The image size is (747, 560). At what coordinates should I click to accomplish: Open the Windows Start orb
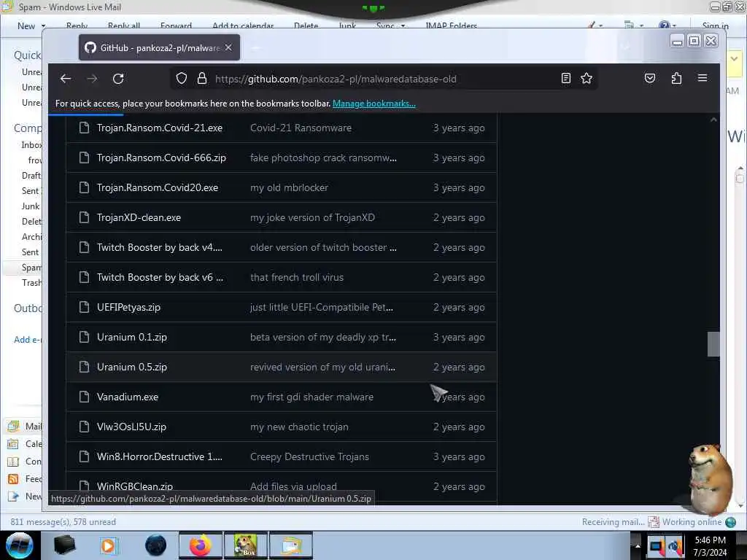point(20,545)
